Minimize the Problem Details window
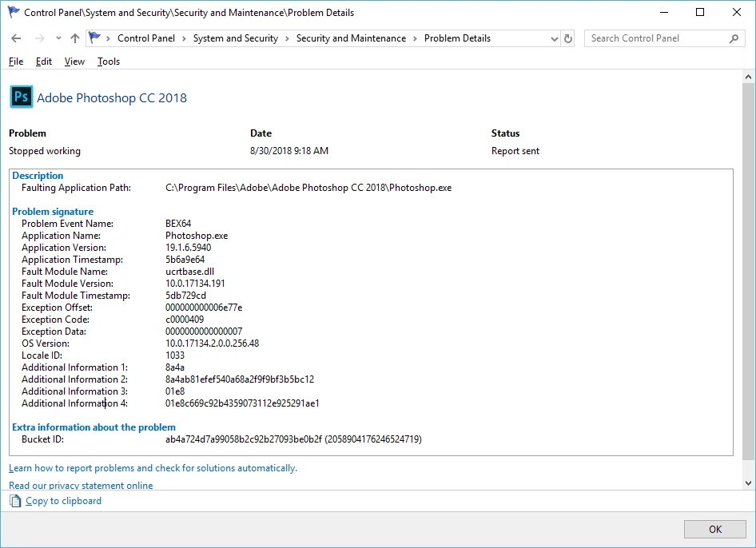This screenshot has height=548, width=756. pyautogui.click(x=664, y=12)
